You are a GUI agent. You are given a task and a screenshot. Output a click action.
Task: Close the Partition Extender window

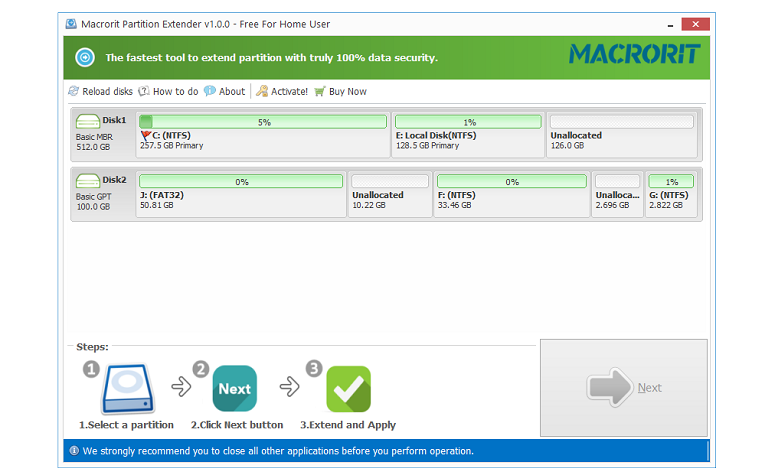(695, 24)
